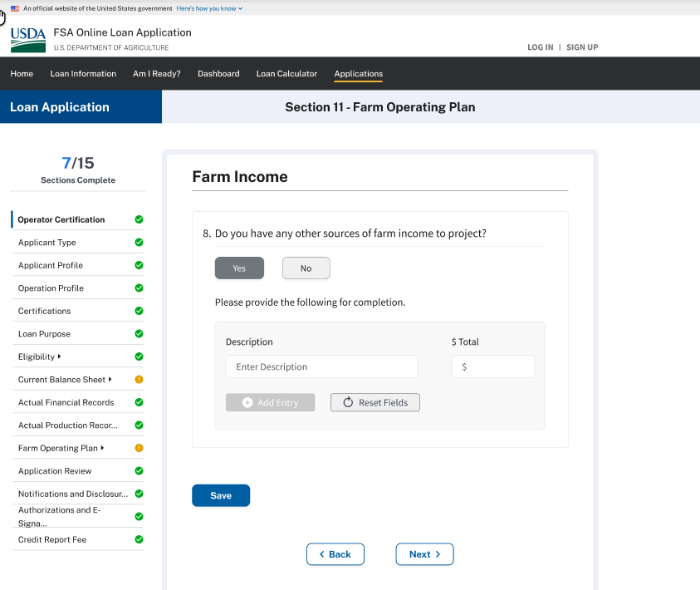Click the green checkmark beside Operator Certification
Screen dimensions: 700x590
click(x=139, y=219)
